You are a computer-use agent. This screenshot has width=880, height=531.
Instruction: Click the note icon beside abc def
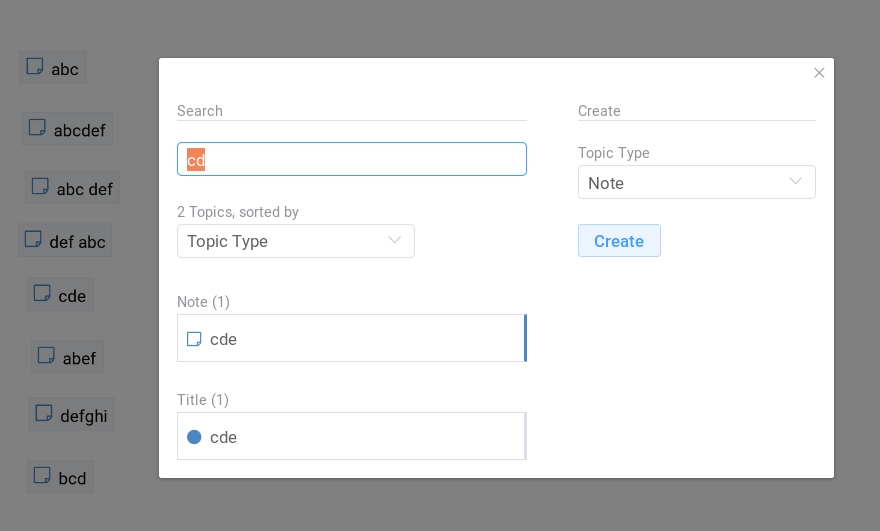coord(41,187)
